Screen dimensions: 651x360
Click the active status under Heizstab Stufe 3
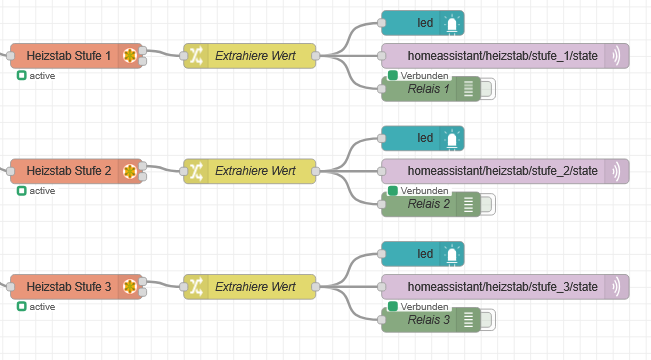[x=36, y=306]
